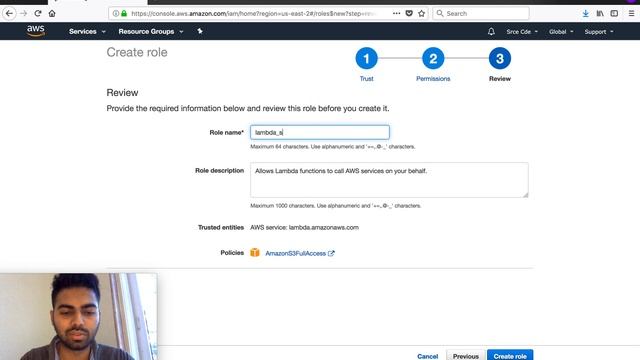Click the Cancel button

click(x=427, y=356)
